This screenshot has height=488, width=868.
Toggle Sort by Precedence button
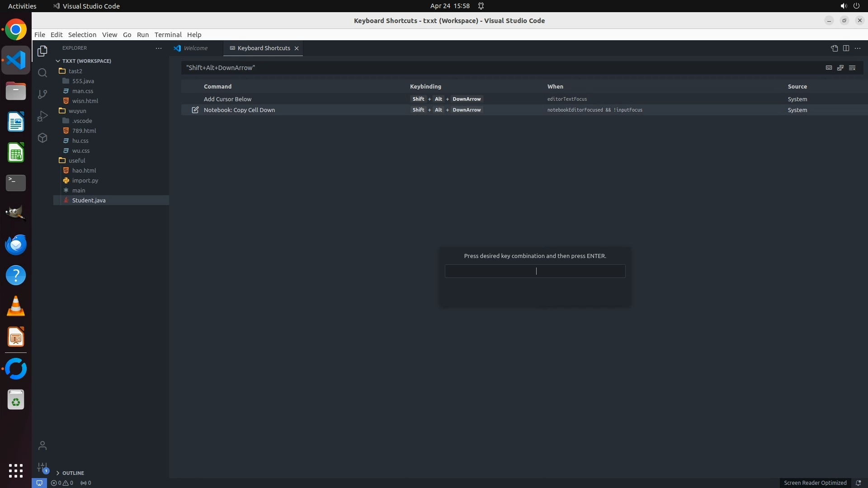840,68
